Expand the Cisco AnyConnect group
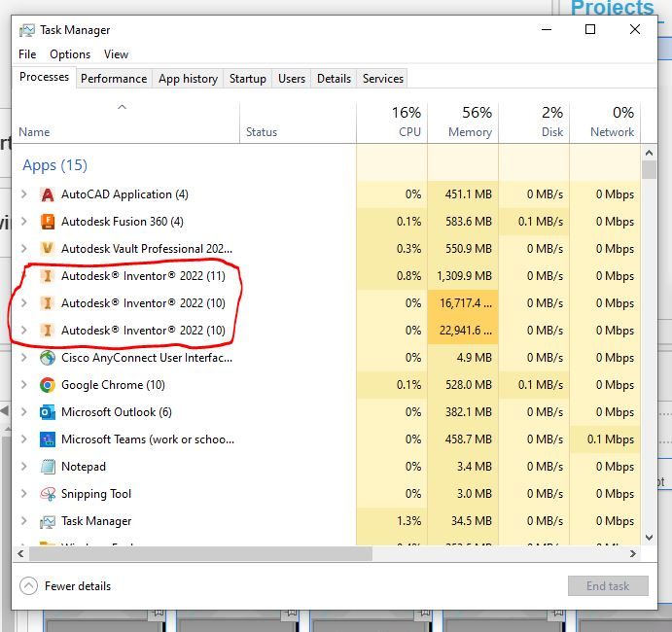The height and width of the screenshot is (632, 672). (x=24, y=358)
